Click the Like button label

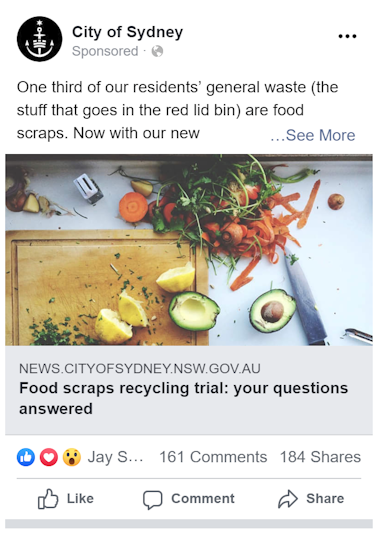(80, 499)
